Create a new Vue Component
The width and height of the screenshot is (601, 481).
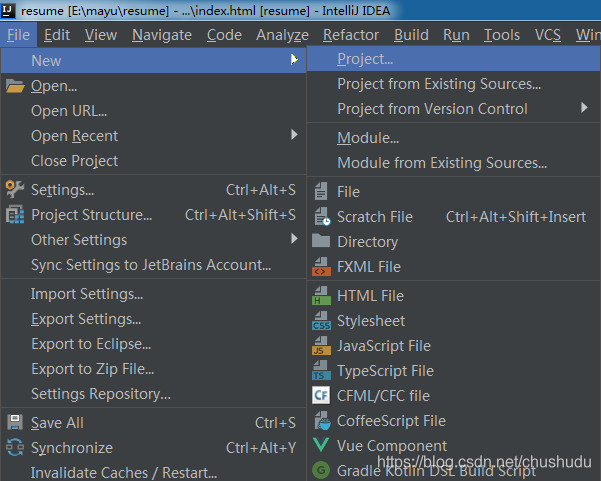tap(453, 446)
